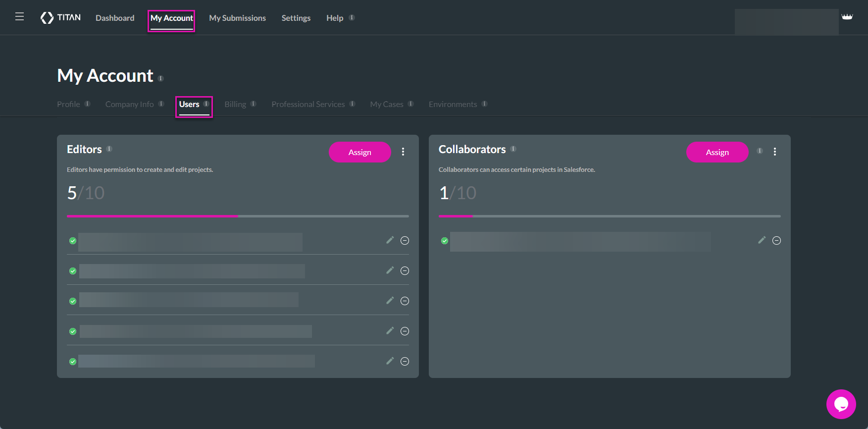Open My Submissions in top navigation

[237, 18]
